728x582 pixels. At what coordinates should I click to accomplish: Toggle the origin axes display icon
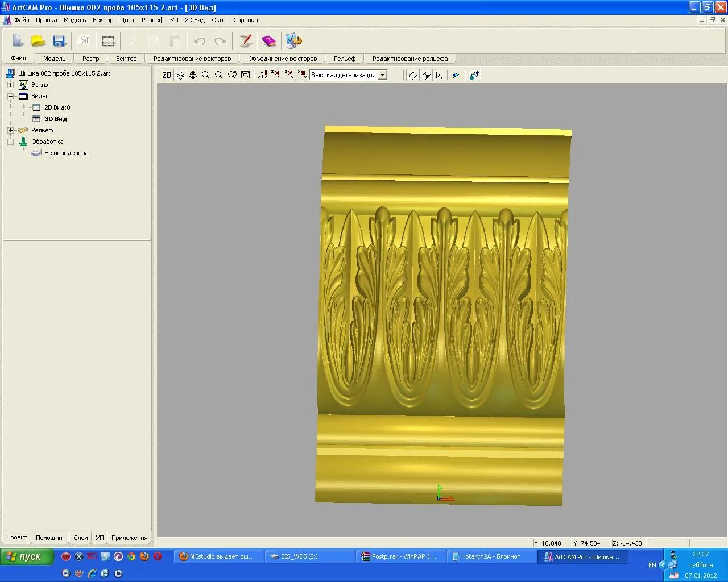point(439,75)
